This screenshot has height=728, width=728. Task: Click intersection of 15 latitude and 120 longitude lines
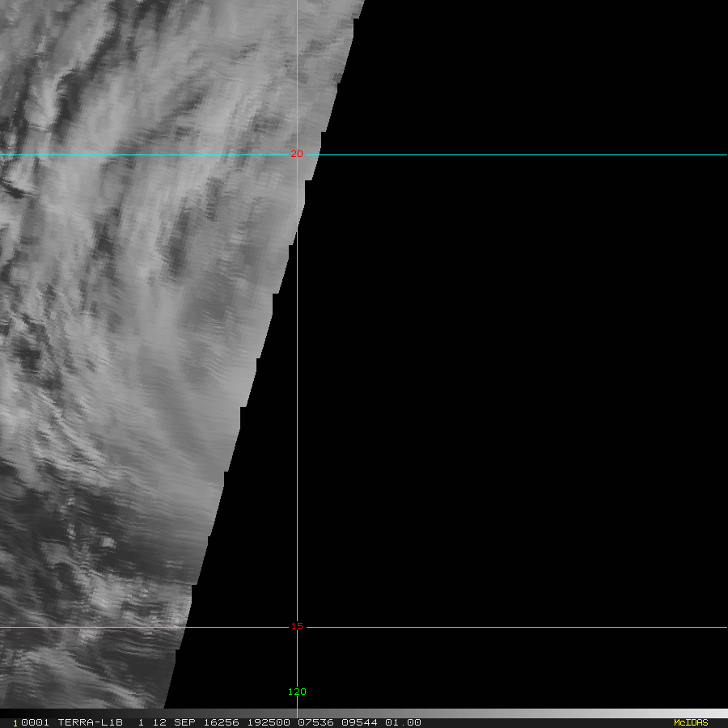tap(297, 627)
